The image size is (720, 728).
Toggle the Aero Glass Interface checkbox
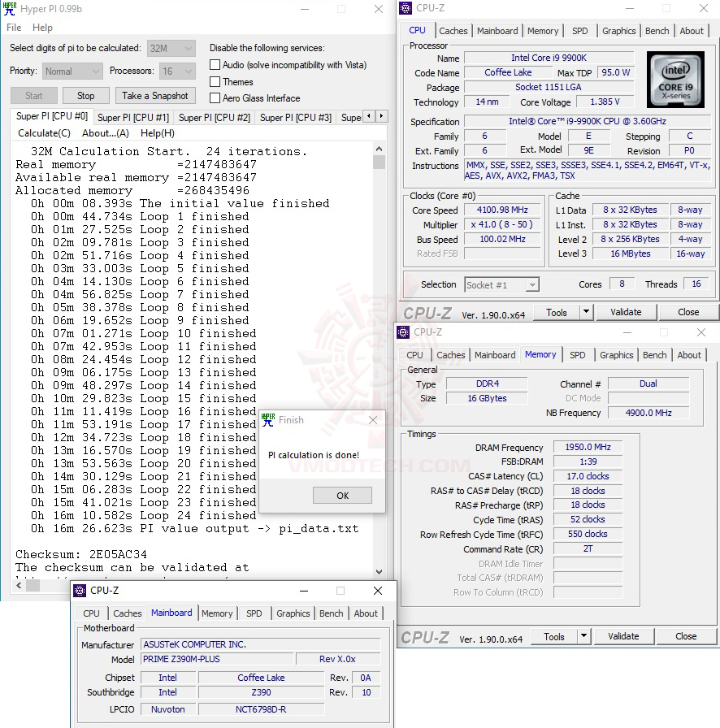(215, 99)
